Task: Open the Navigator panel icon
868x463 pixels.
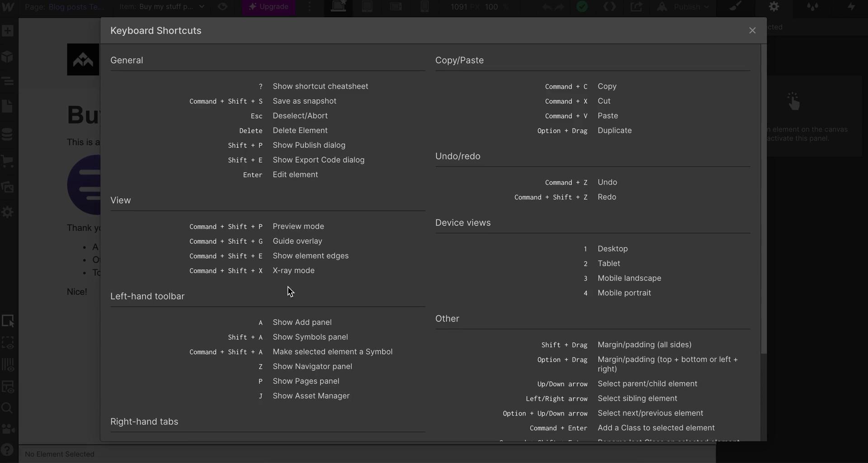Action: [x=8, y=81]
